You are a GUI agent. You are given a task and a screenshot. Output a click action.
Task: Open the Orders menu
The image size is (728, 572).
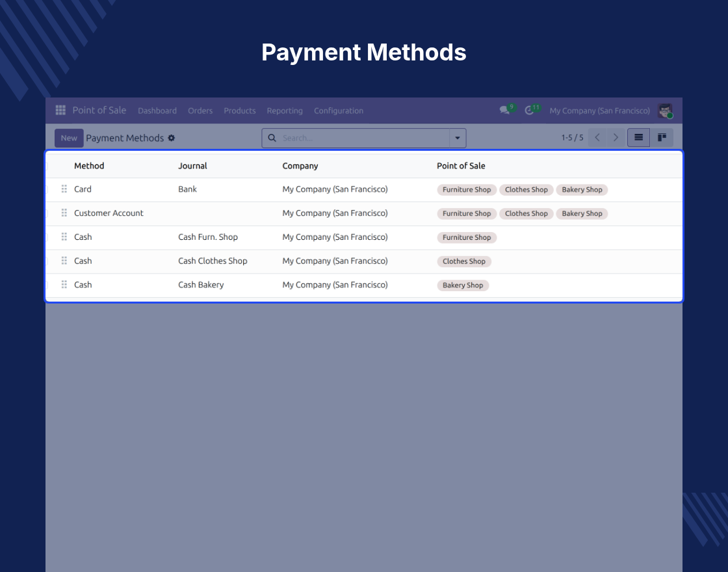tap(200, 110)
